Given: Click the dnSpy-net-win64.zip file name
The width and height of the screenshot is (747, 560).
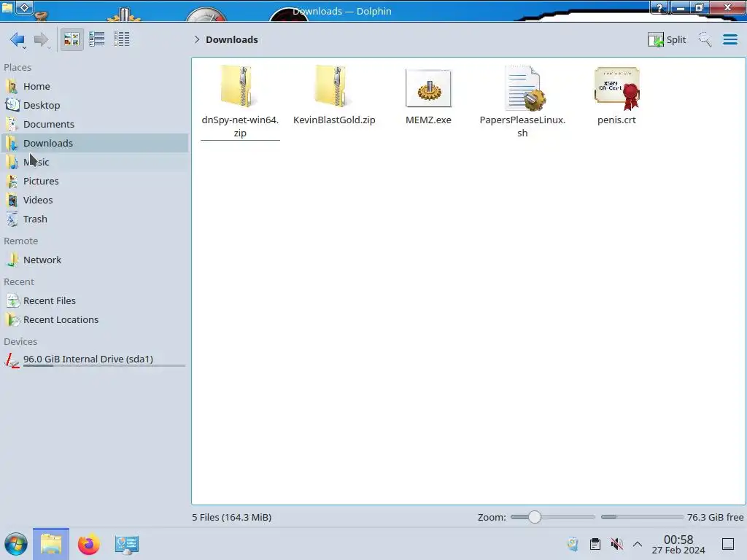Looking at the screenshot, I should 240,126.
